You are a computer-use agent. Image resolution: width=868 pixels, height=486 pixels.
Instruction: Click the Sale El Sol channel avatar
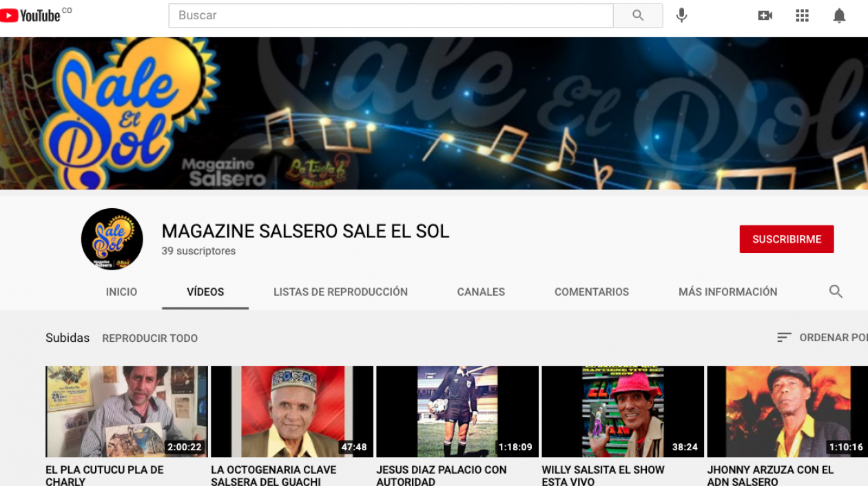point(112,239)
